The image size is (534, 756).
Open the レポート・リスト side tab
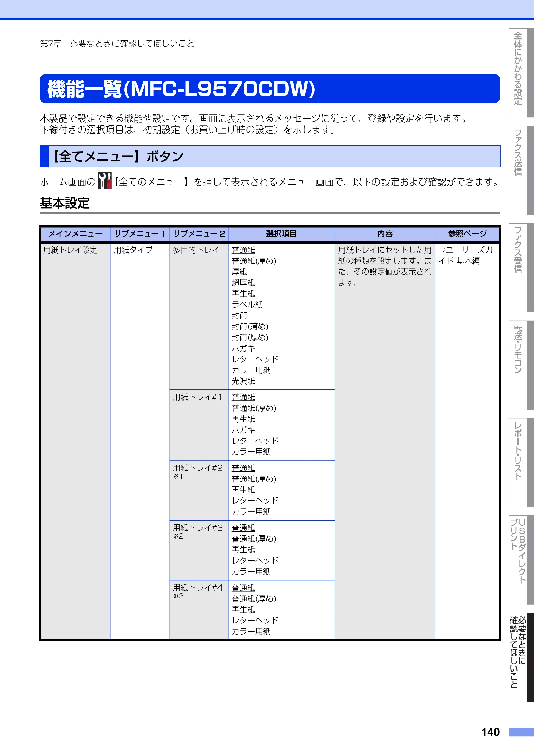point(521,462)
